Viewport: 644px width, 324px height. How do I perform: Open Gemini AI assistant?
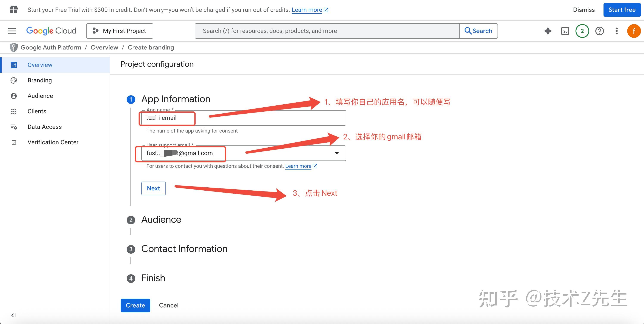[548, 31]
